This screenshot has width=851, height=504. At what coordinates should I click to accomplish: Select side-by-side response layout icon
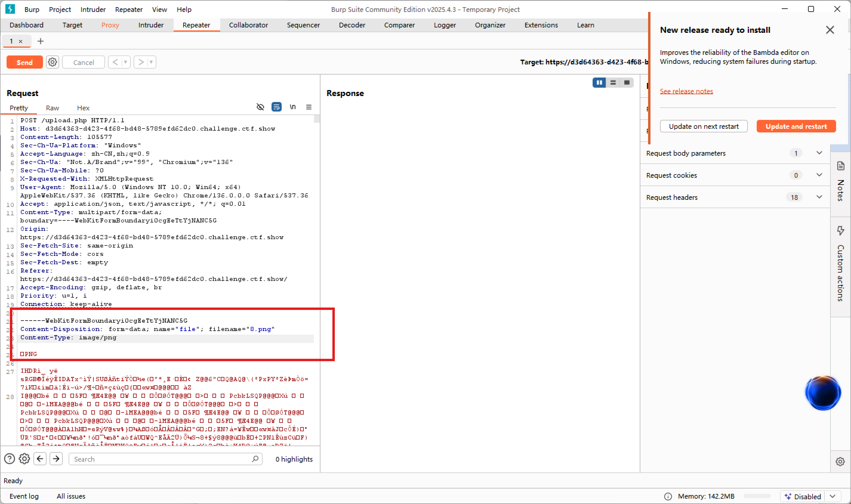click(599, 83)
